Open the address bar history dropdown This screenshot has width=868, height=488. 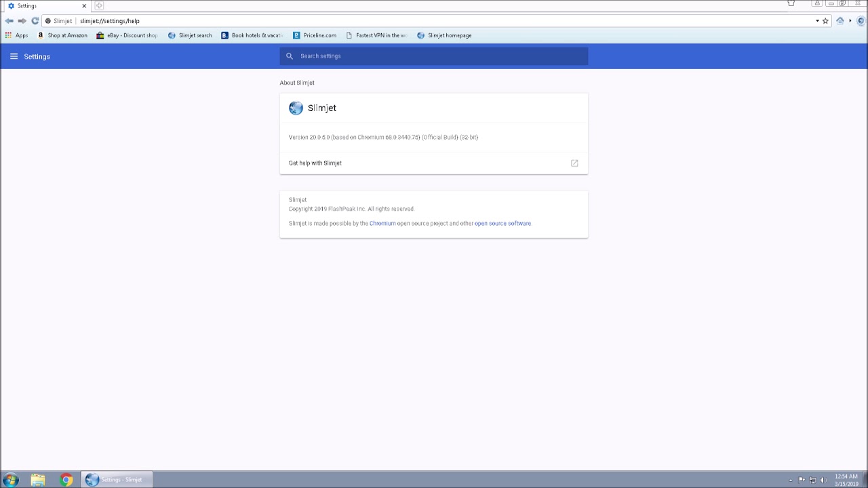(x=817, y=21)
